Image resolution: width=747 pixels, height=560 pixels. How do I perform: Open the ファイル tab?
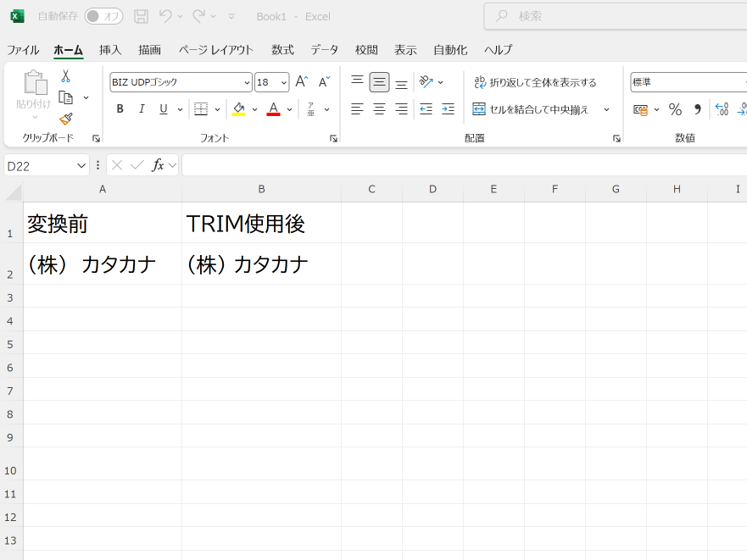tap(23, 50)
